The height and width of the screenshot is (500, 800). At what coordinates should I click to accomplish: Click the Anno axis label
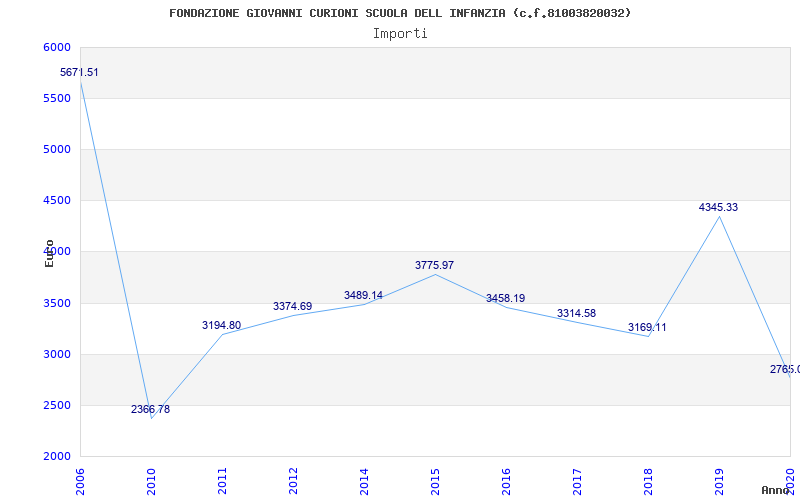tap(775, 490)
